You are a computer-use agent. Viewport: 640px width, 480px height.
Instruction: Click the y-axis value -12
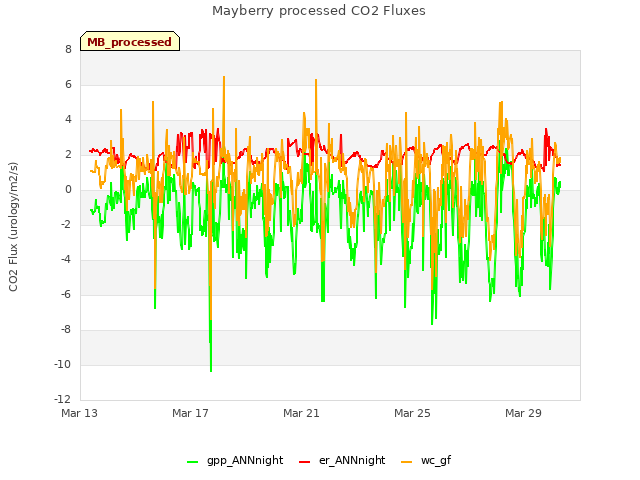point(63,399)
